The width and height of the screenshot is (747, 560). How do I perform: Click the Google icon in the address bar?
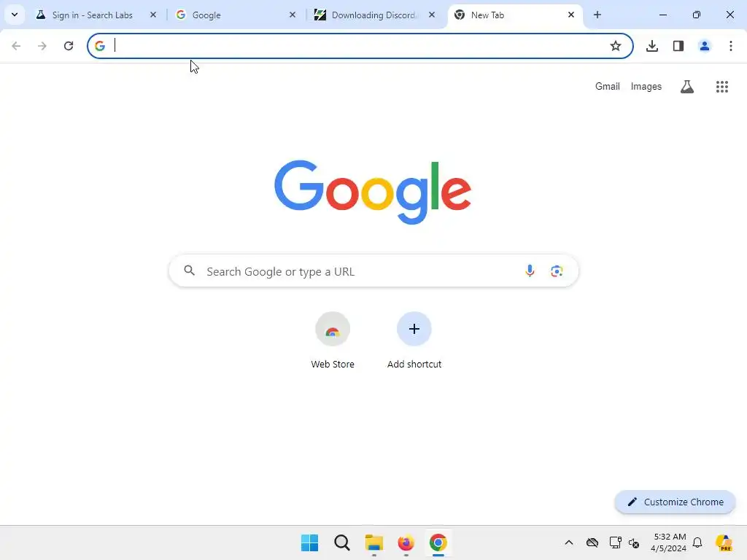pos(100,46)
